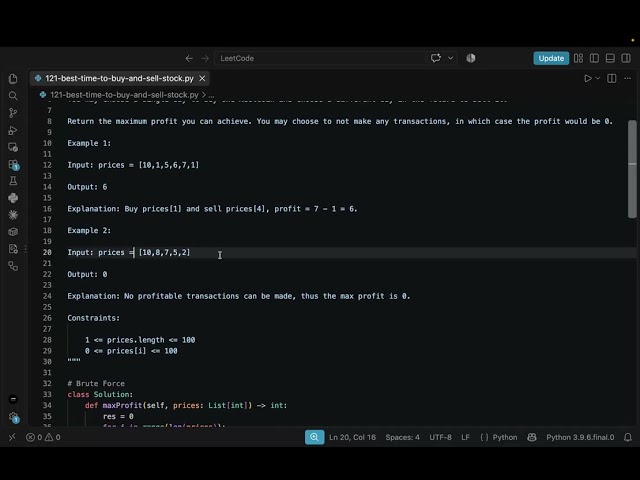Open remote window indicator in status bar
Viewport: 640px width, 480px height.
coord(12,437)
